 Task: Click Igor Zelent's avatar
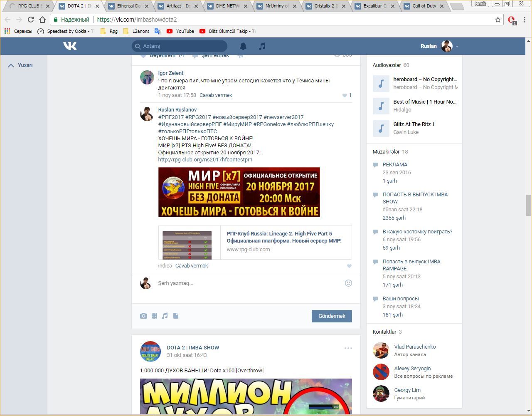147,77
